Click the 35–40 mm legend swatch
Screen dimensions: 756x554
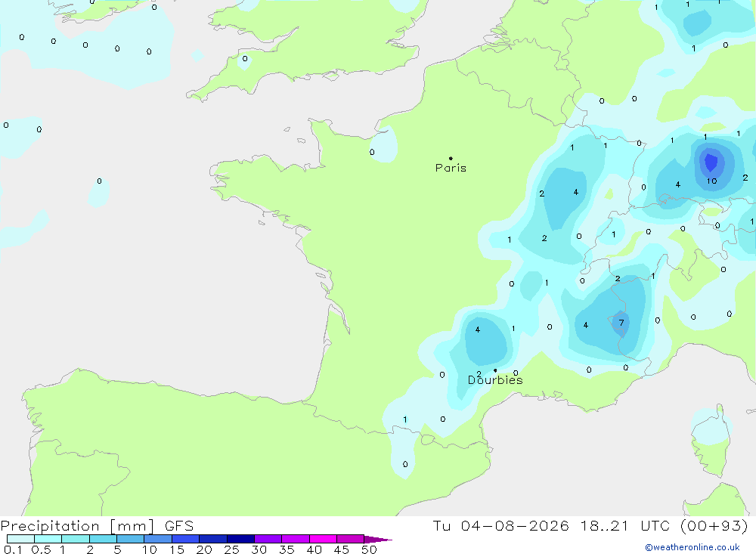pos(296,539)
